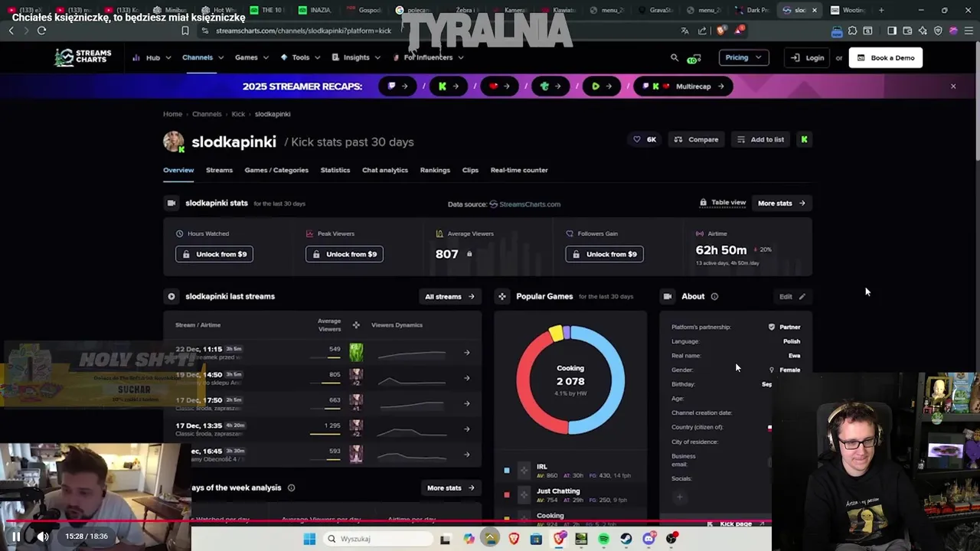This screenshot has height=551, width=980.
Task: Unlock Hours Watched from $9
Action: pyautogui.click(x=214, y=254)
